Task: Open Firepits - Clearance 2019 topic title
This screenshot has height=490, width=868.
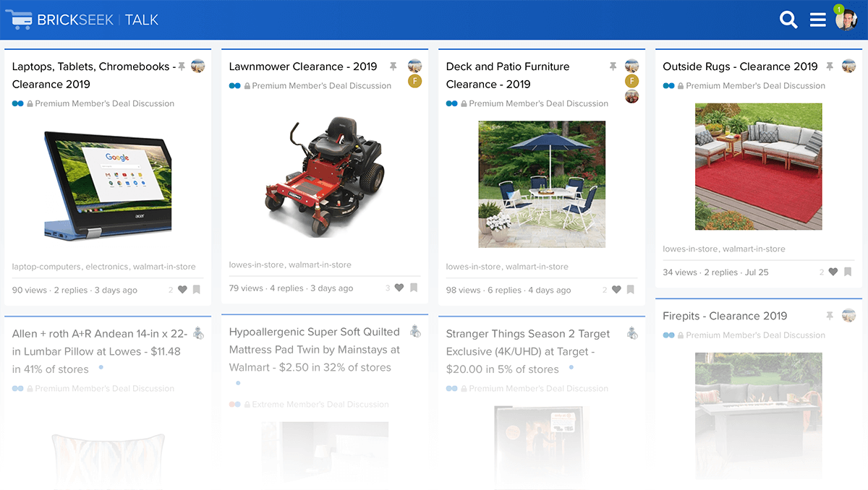Action: (725, 316)
